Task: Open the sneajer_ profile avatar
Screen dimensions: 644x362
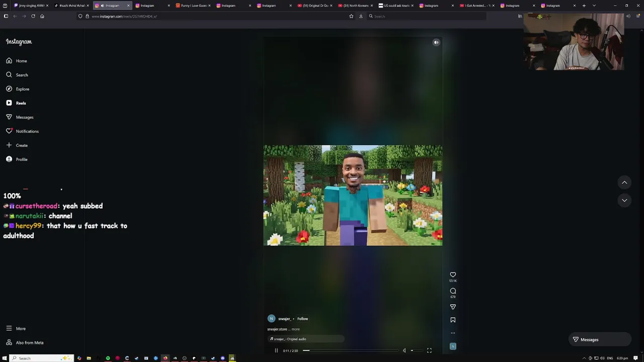Action: [271, 319]
